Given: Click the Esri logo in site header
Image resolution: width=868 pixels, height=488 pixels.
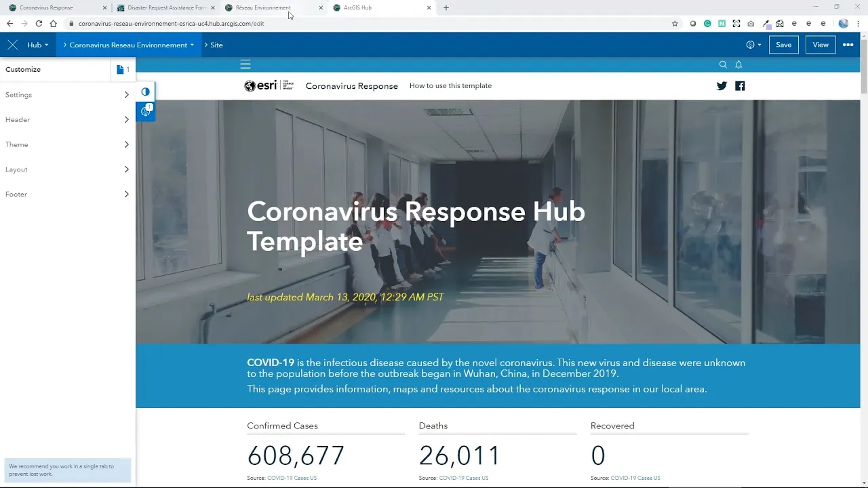Looking at the screenshot, I should pyautogui.click(x=269, y=85).
